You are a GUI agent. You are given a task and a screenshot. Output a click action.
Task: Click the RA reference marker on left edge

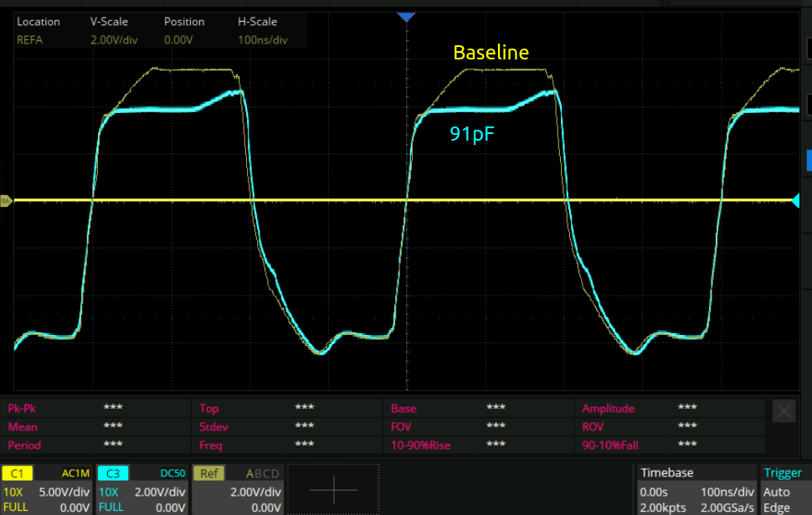(x=5, y=201)
